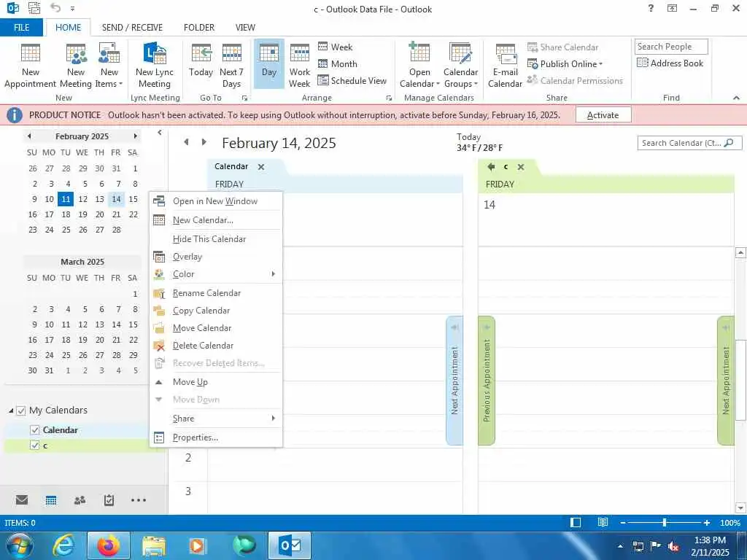Open Mail module in navigation bar
Screen dimensions: 747x560
[x=22, y=500]
